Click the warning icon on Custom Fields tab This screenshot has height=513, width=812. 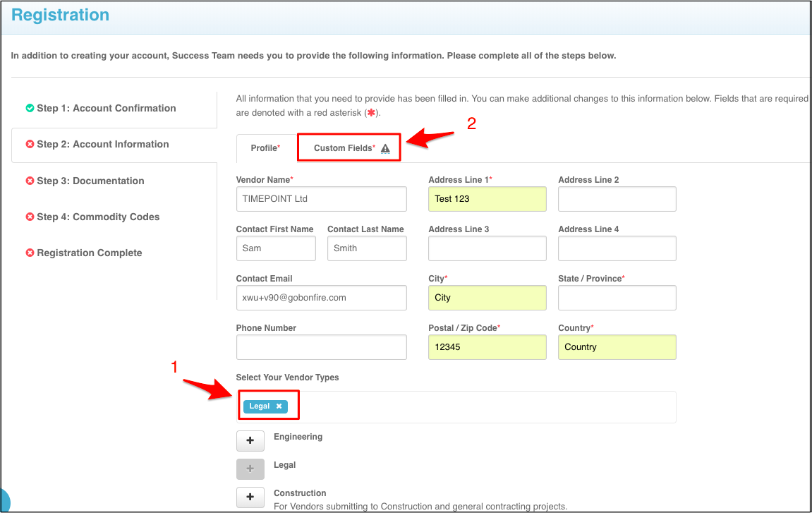pos(385,149)
